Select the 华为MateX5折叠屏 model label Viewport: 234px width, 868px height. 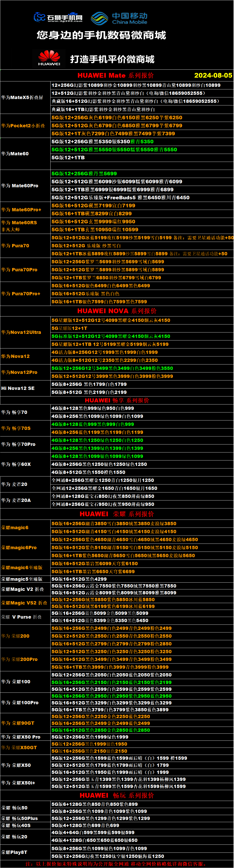(22, 97)
